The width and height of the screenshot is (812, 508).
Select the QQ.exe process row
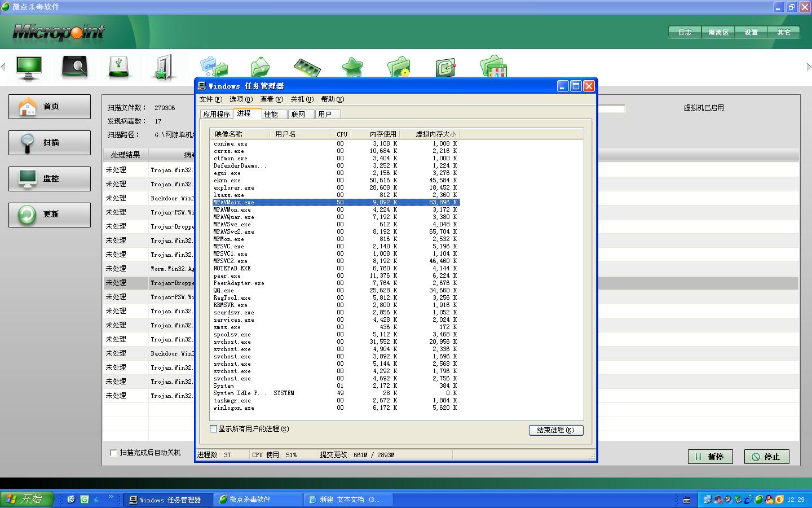336,291
